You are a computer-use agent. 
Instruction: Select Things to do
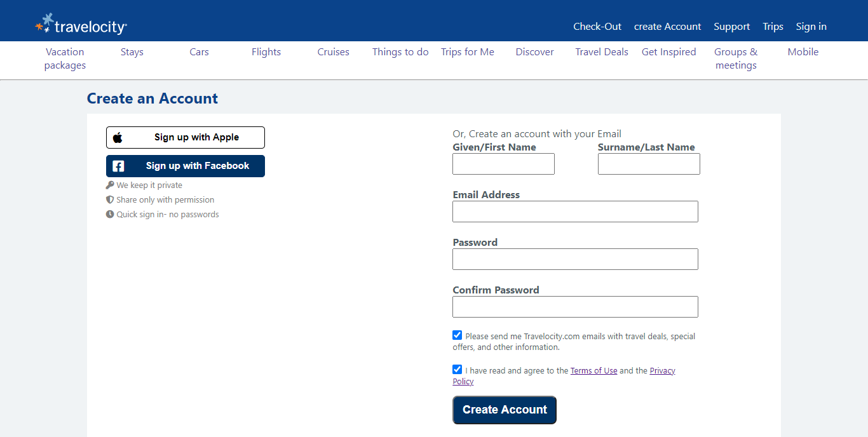point(400,52)
